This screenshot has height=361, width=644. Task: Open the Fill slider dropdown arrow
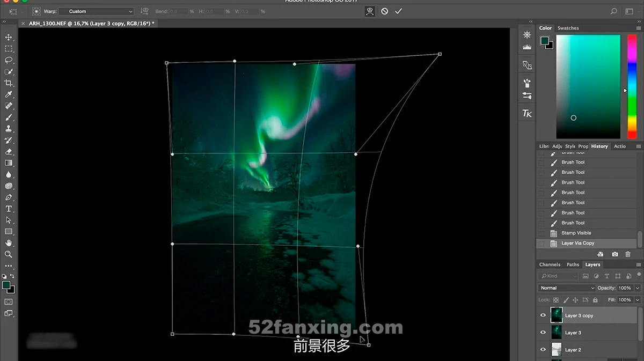pyautogui.click(x=638, y=300)
